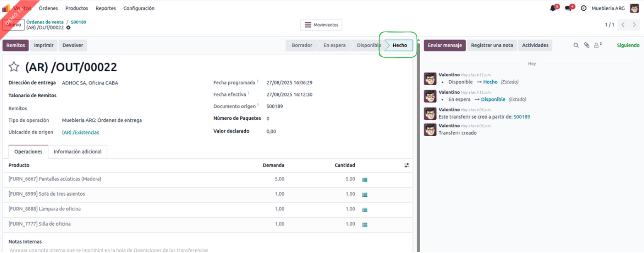Mark transfer as favorite with star icon
Viewport: 644px width, 253px height.
pos(14,67)
